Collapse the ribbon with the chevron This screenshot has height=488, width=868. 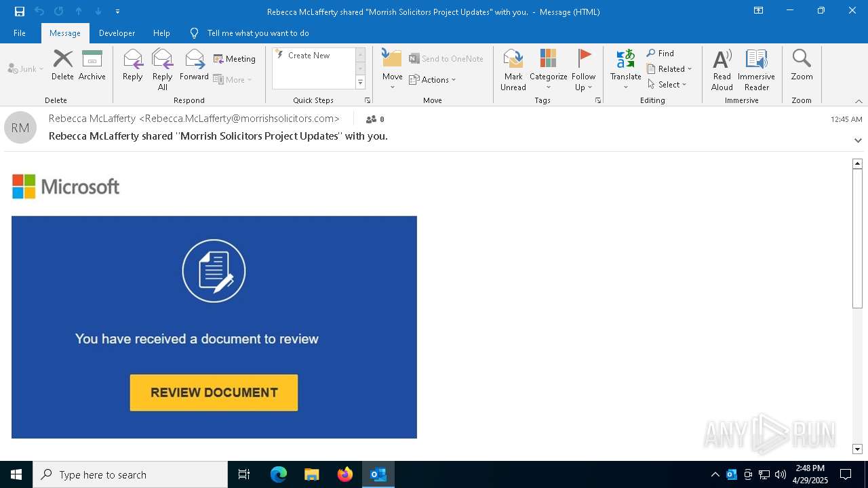tap(859, 101)
